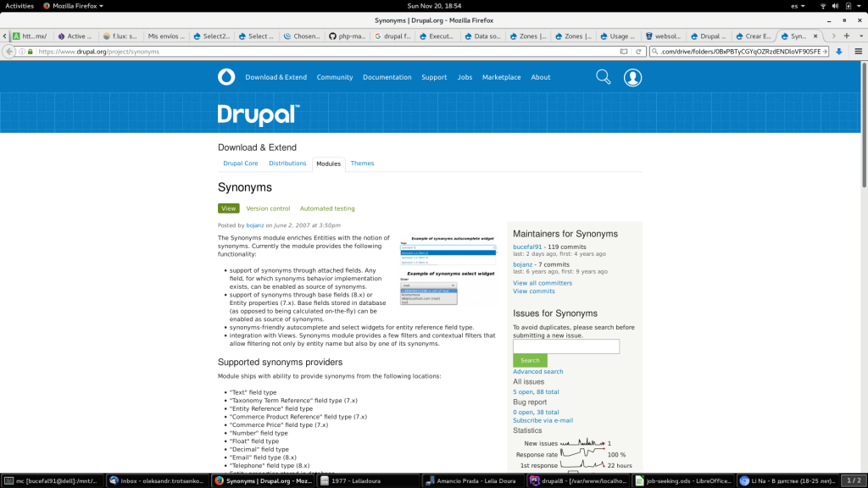Click the site info icon in URL bar
Viewport: 868px width, 488px height.
(x=22, y=52)
